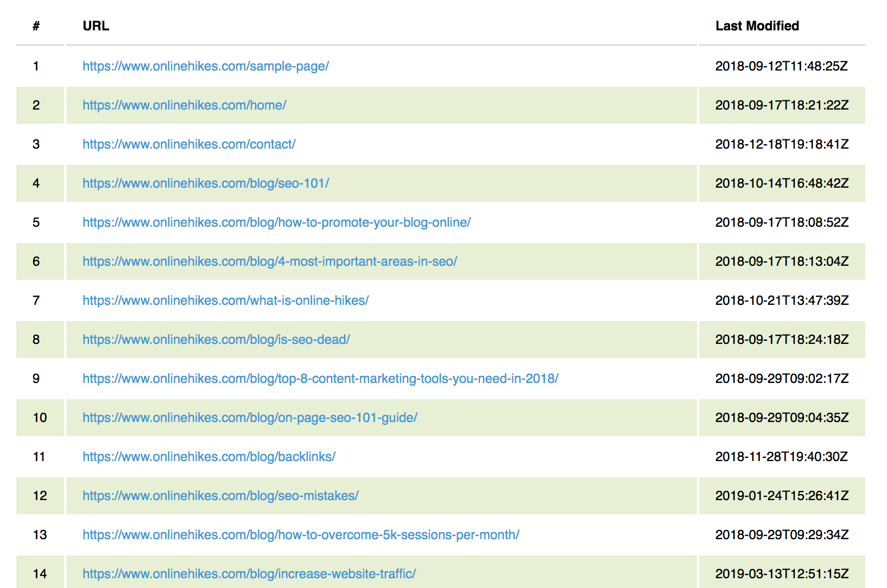Select timestamp 2019-01-24T15:26:41Z

(x=782, y=496)
